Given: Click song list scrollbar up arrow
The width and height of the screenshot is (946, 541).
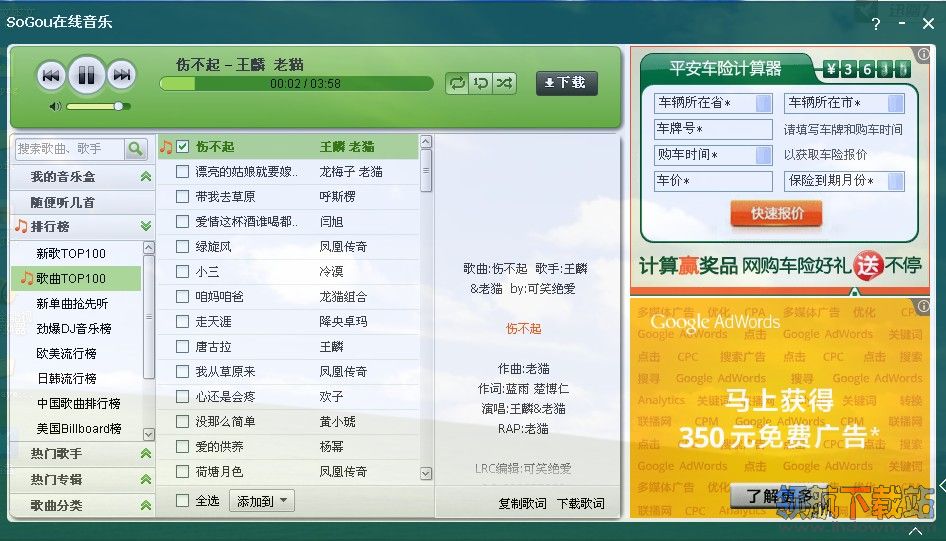Looking at the screenshot, I should (x=426, y=142).
